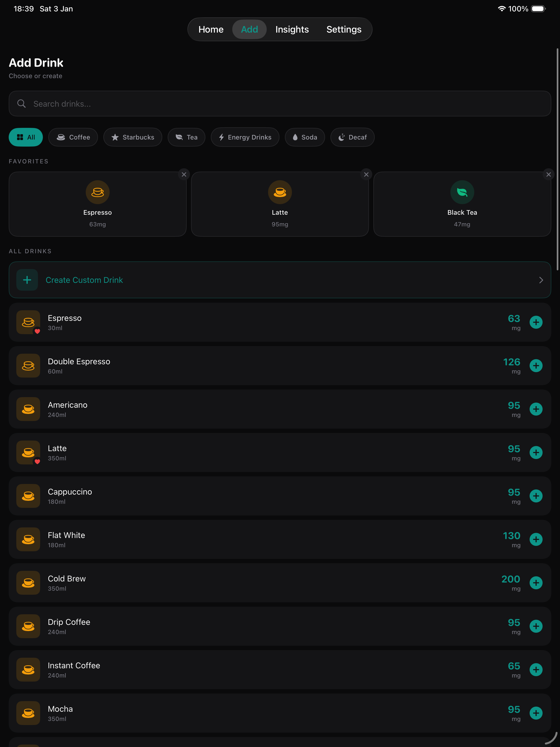The height and width of the screenshot is (747, 560).
Task: Open the Settings tab
Action: 344,29
